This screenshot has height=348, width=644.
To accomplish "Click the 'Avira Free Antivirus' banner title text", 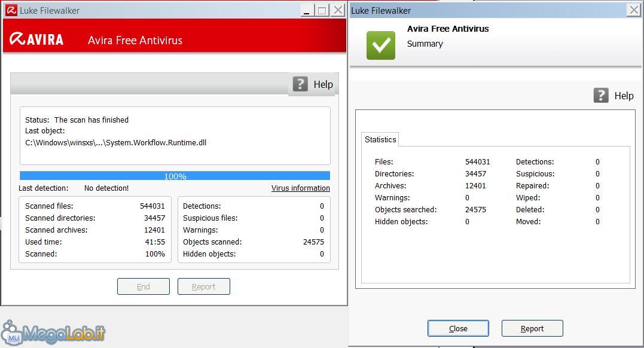I will click(x=135, y=40).
